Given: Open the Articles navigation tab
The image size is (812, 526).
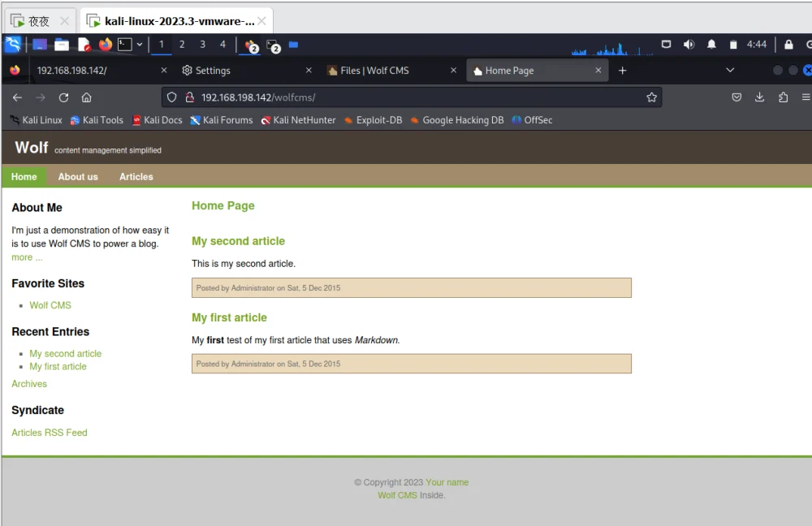Looking at the screenshot, I should pyautogui.click(x=136, y=176).
